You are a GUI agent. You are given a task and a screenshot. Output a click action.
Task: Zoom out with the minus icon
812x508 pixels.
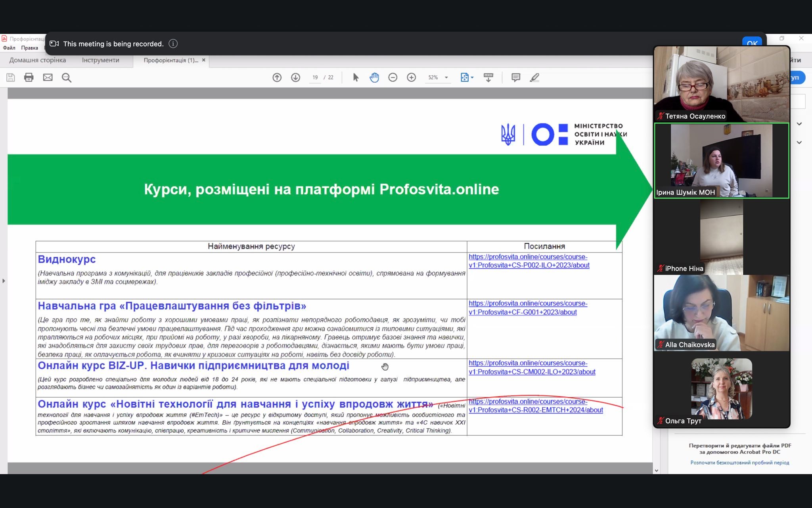click(393, 77)
